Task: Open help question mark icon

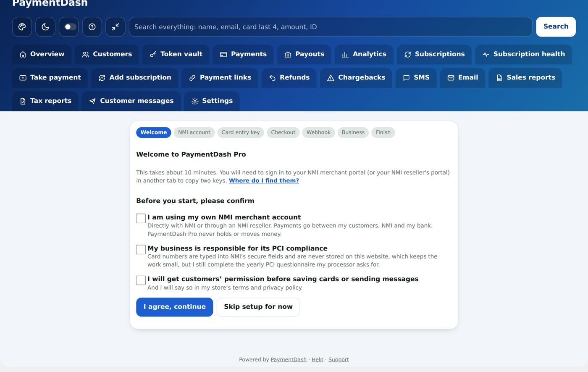Action: point(92,27)
